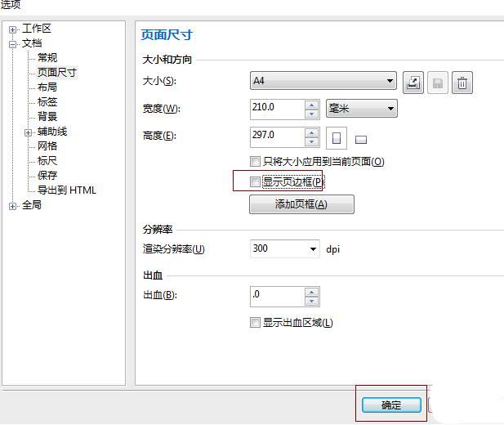Expand the 辅助线 tree node
The image size is (504, 425).
click(x=28, y=132)
